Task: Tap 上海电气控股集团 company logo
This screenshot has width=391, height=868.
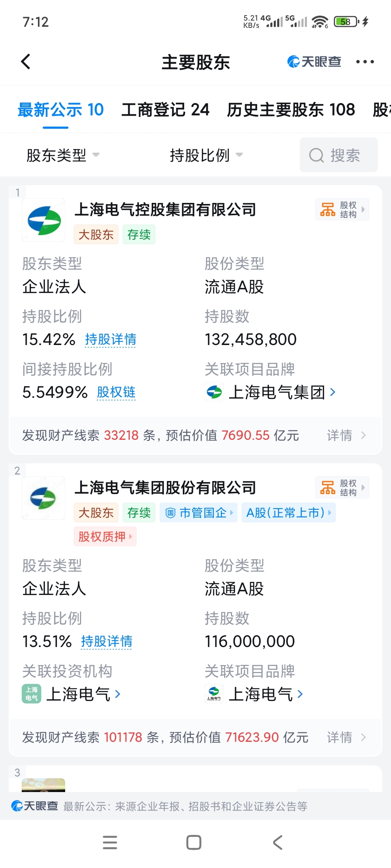Action: tap(44, 220)
